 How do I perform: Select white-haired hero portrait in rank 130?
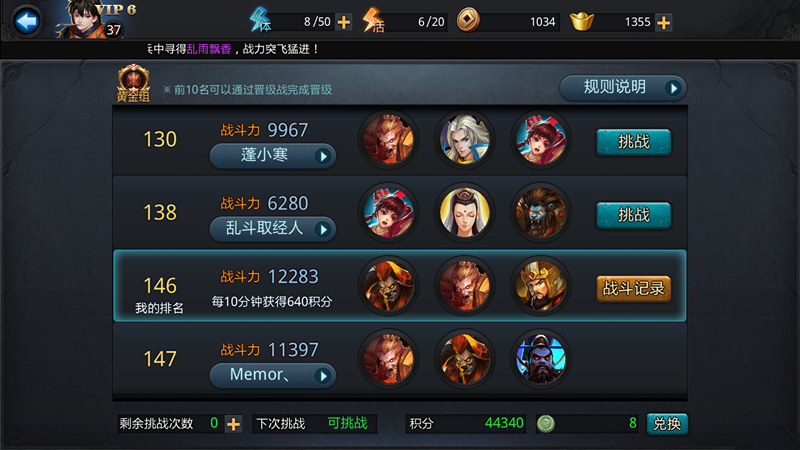point(465,139)
